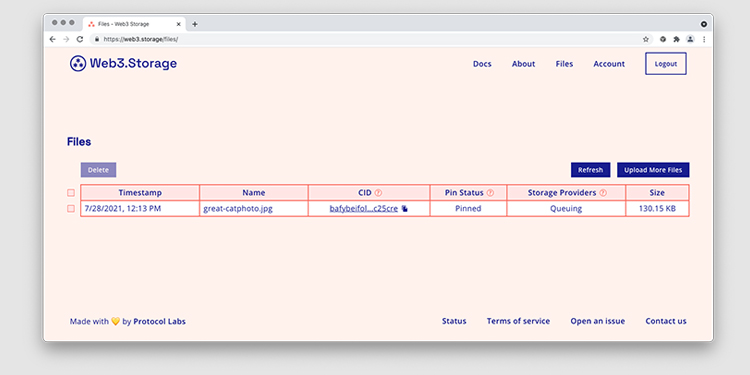The height and width of the screenshot is (375, 750).
Task: Click the Name column header
Action: (x=254, y=193)
